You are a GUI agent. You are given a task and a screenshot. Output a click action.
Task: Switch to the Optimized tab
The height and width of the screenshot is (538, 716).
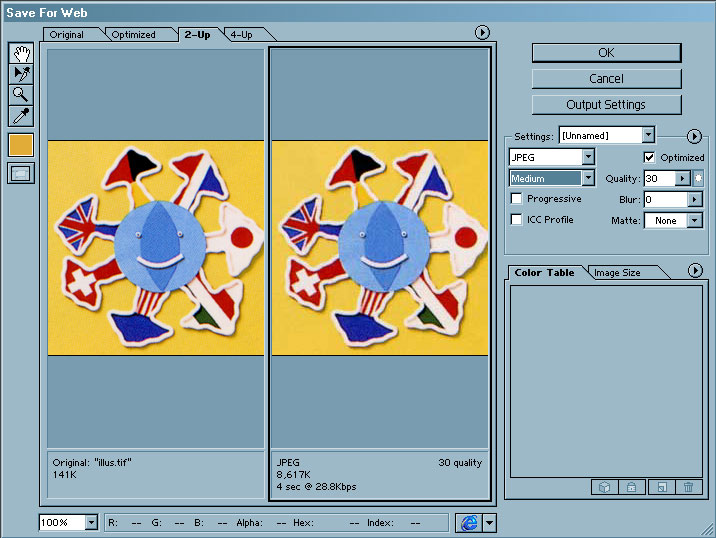pyautogui.click(x=133, y=35)
